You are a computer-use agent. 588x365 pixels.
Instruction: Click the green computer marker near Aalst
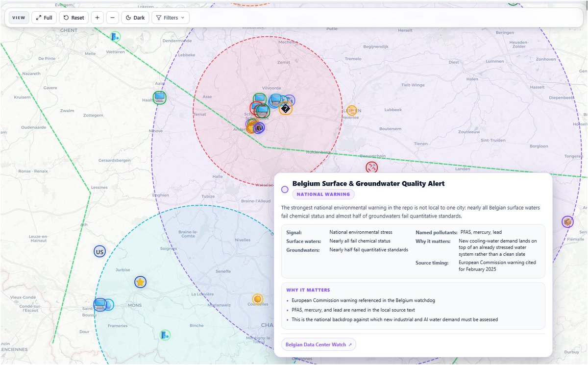tap(159, 97)
